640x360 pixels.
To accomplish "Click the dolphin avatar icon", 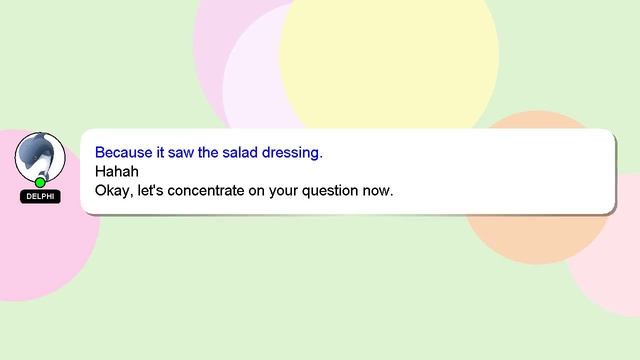I will (40, 157).
